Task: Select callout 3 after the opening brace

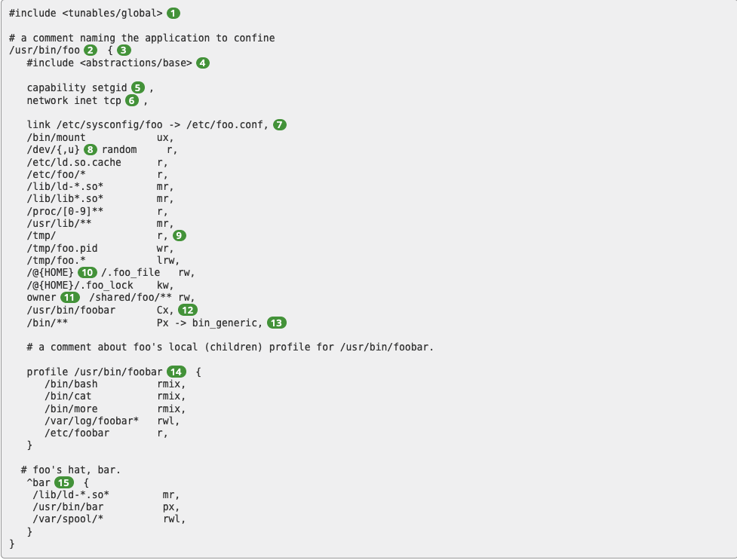Action: coord(123,50)
